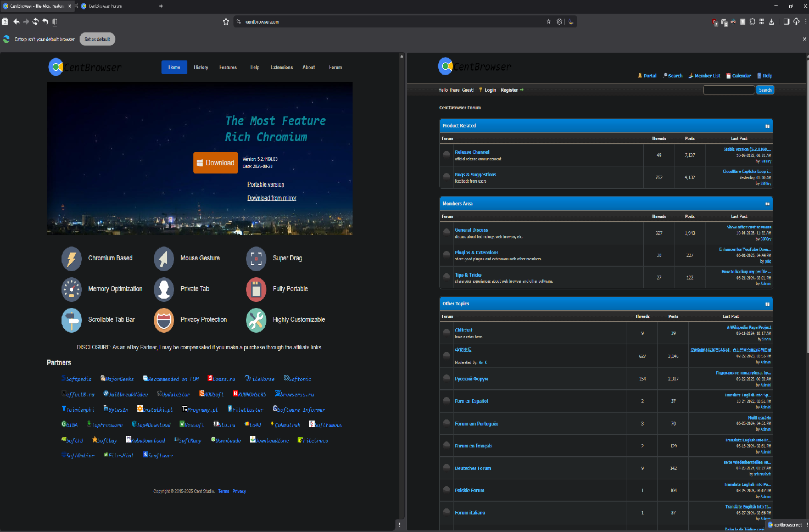The height and width of the screenshot is (532, 809).
Task: Click the forum search input field
Action: 728,90
